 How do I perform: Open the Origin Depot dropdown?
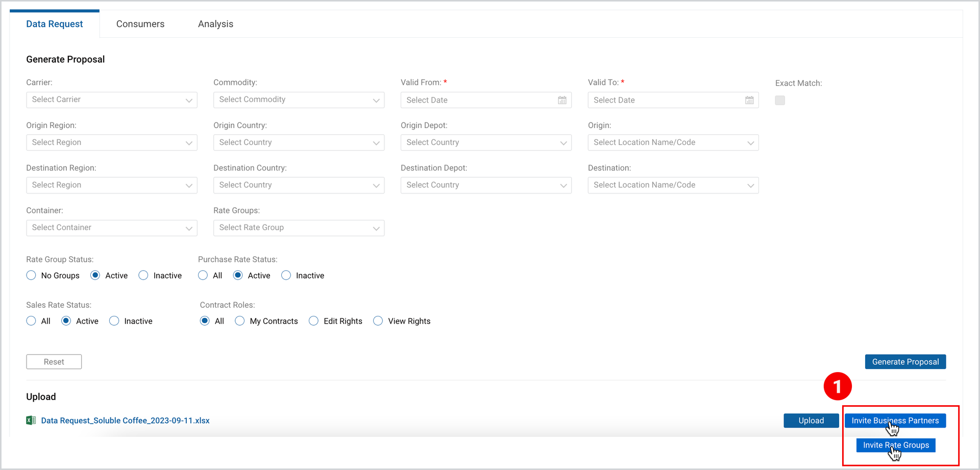coord(486,142)
